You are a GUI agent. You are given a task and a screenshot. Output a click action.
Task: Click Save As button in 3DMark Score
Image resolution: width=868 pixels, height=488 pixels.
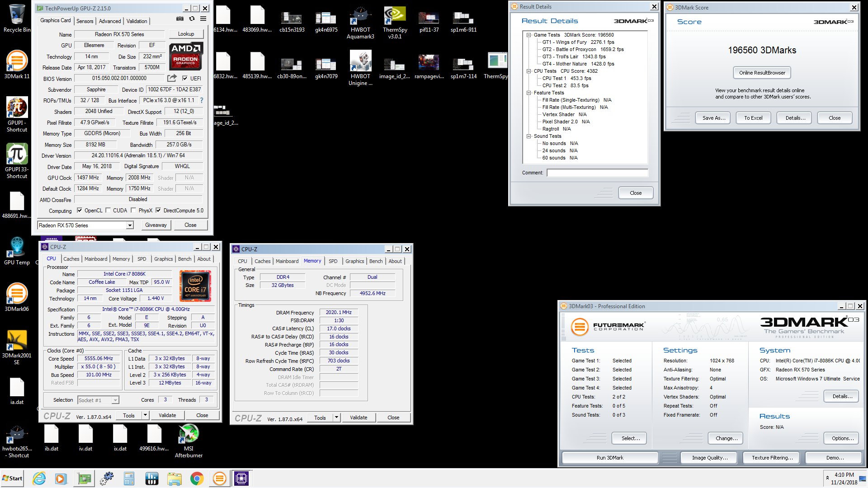coord(714,118)
